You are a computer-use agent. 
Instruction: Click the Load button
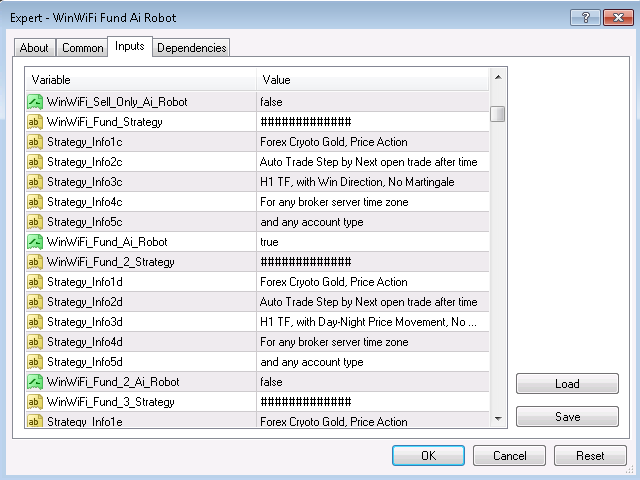click(x=567, y=384)
